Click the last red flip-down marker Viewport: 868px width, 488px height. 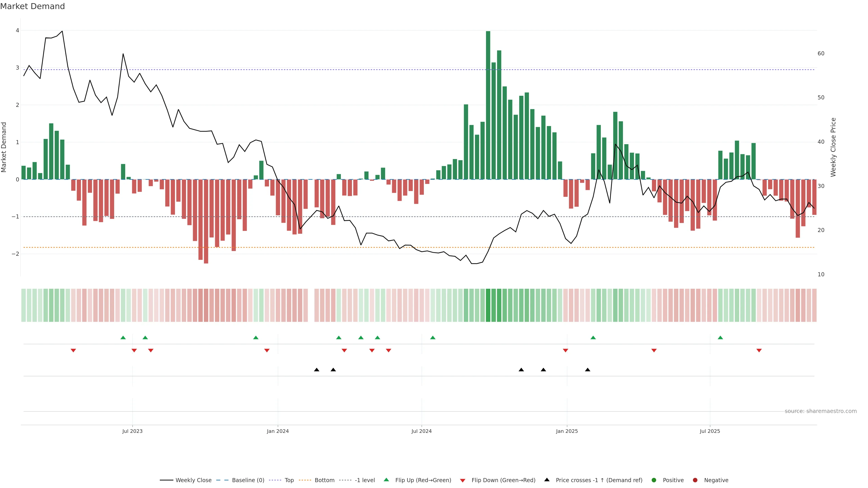[x=759, y=351]
